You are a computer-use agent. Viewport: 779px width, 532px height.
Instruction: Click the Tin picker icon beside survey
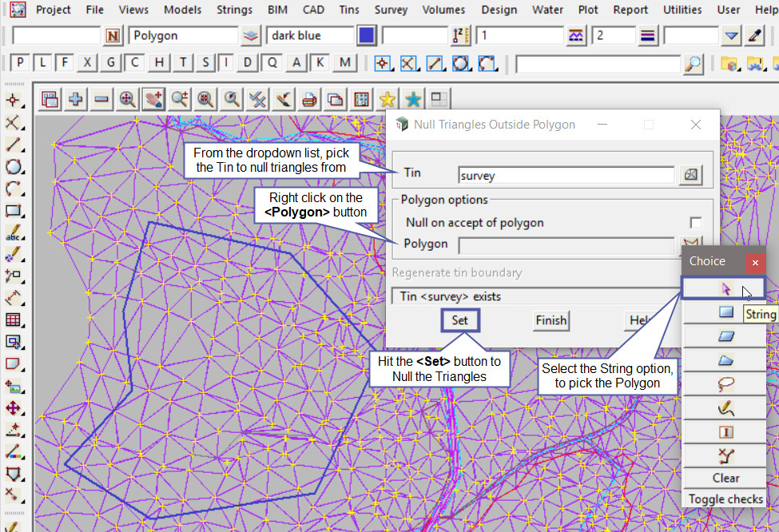(690, 175)
